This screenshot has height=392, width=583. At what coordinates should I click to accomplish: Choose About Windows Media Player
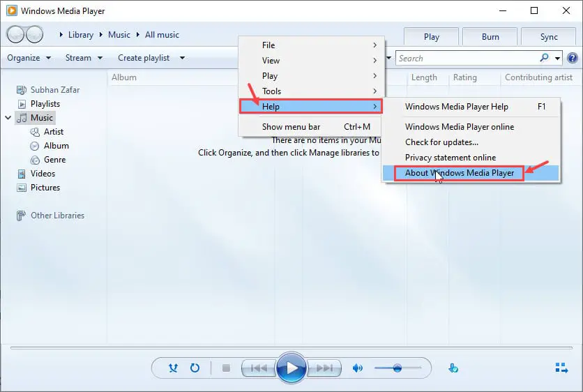point(471,173)
